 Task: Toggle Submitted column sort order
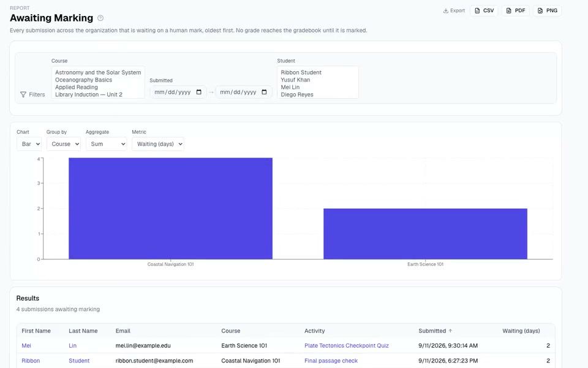tap(435, 331)
